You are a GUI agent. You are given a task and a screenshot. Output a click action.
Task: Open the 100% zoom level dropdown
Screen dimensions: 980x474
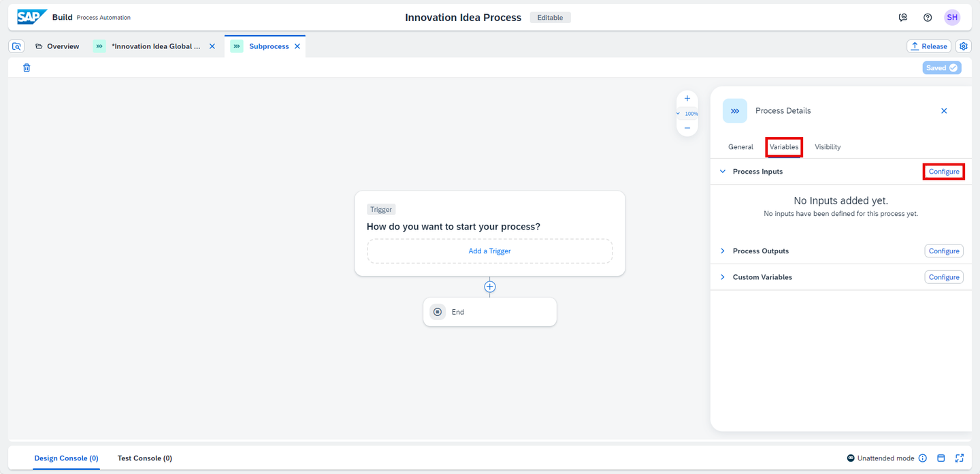[x=687, y=114]
